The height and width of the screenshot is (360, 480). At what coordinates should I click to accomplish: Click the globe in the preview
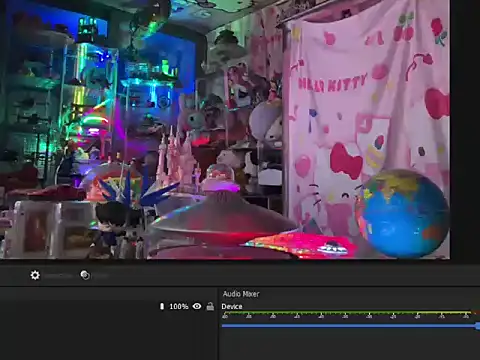[402, 213]
